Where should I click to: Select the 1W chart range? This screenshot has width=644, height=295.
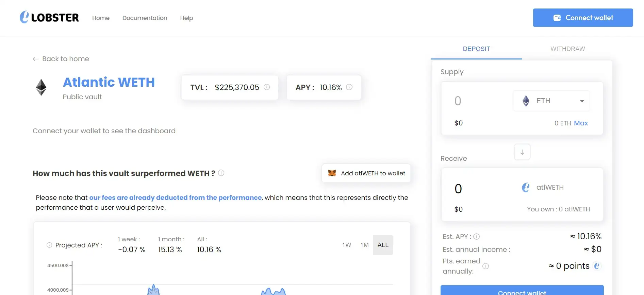click(x=346, y=245)
